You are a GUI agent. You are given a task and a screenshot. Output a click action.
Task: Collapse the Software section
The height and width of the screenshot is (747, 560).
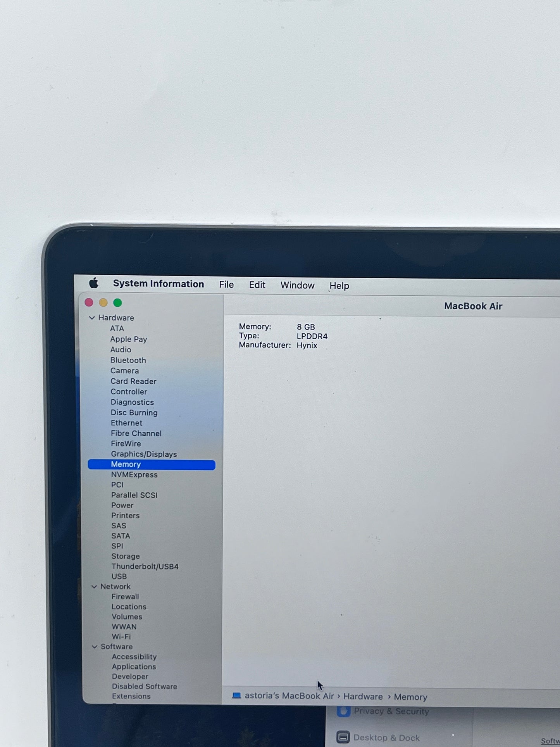[94, 647]
